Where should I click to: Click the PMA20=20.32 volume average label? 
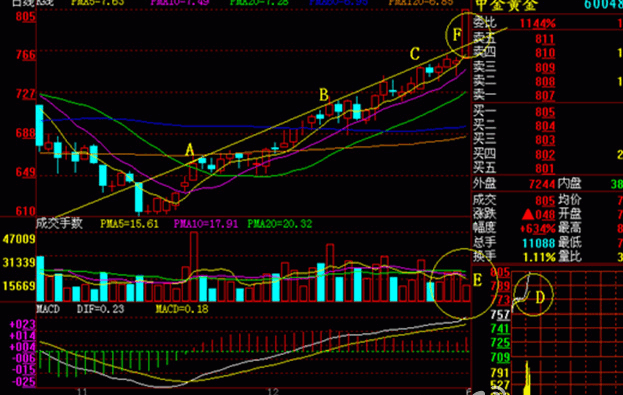[280, 224]
